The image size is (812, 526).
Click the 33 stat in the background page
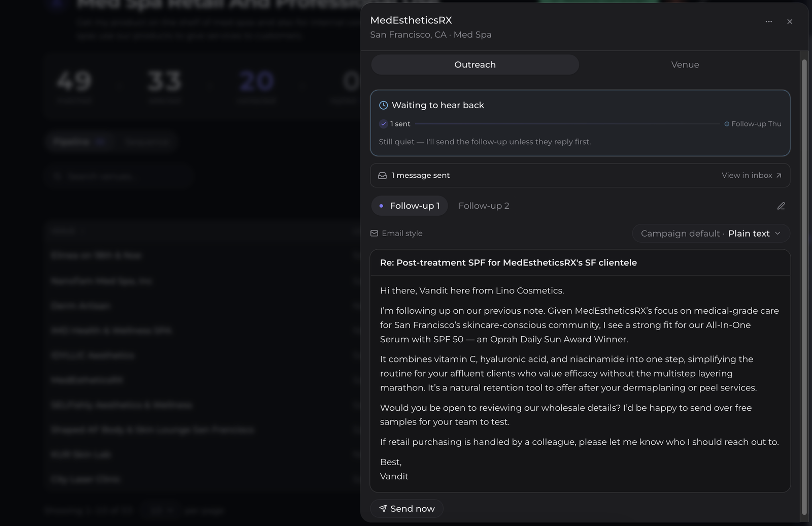click(164, 81)
